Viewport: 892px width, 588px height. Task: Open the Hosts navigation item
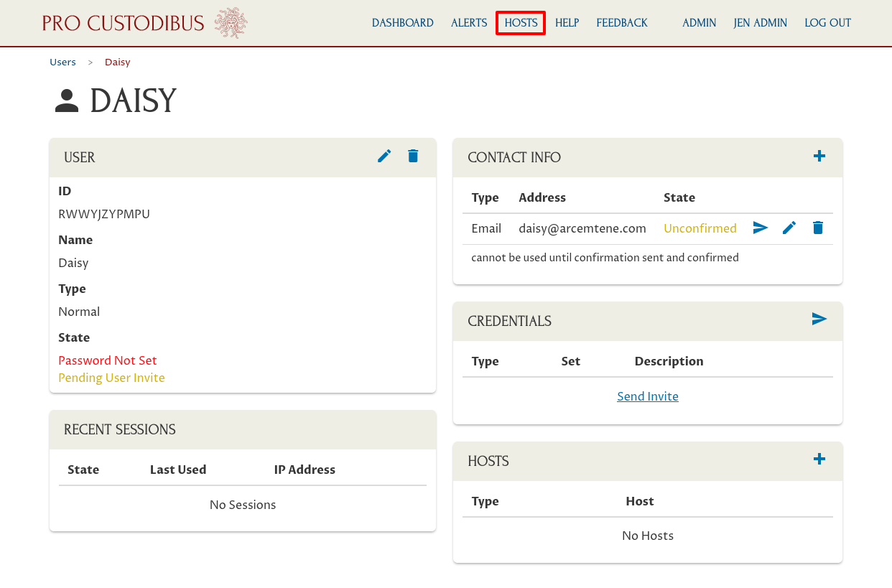(x=521, y=23)
